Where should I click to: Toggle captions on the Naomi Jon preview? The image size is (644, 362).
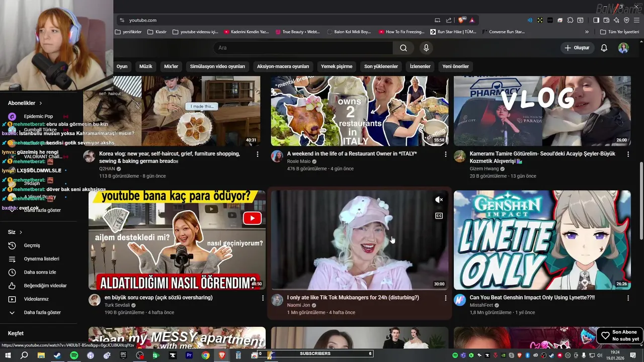click(439, 216)
